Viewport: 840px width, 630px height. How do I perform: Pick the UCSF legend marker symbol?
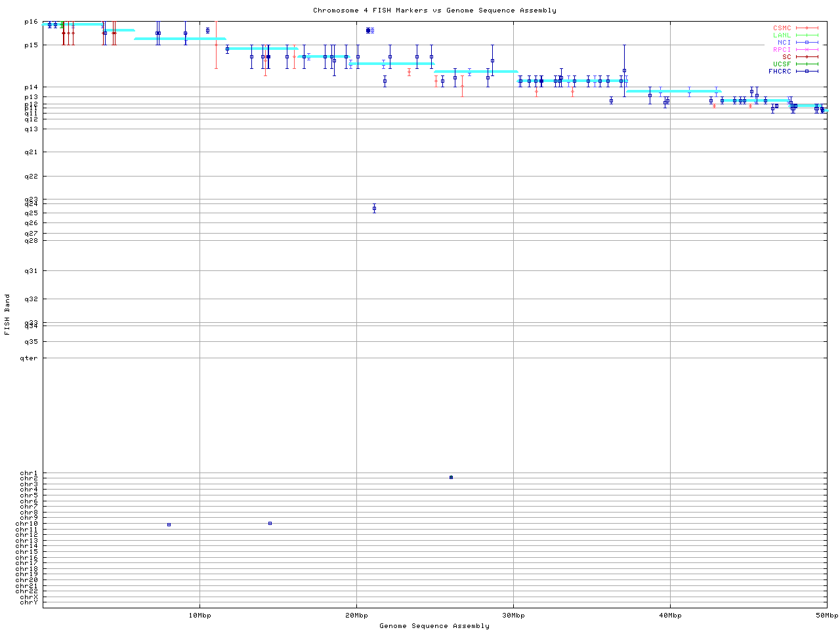tap(807, 64)
